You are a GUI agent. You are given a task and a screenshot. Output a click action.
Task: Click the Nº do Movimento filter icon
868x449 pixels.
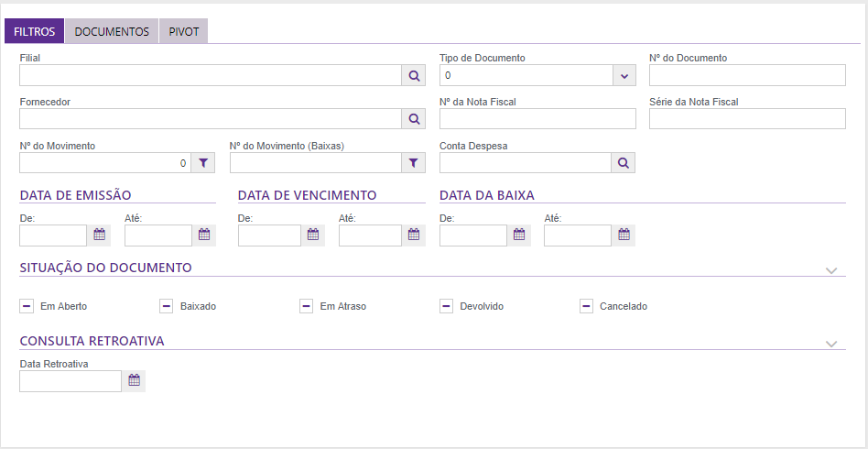pyautogui.click(x=203, y=163)
